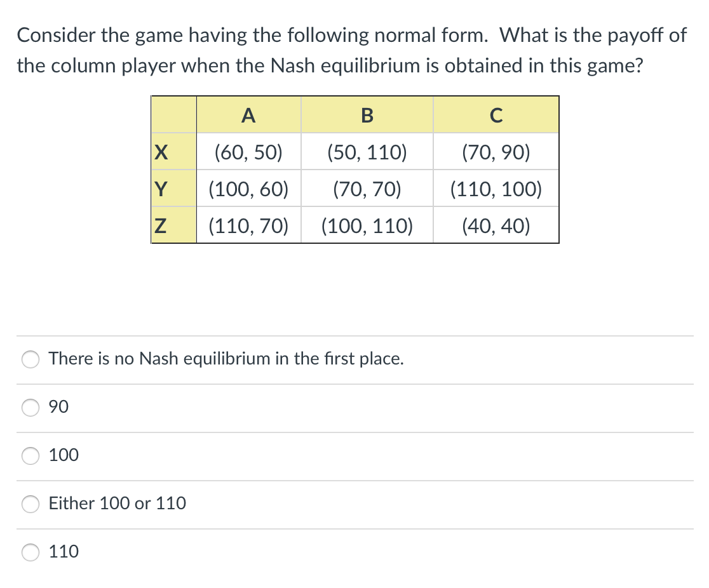Click the "Either 100 or 110" answer text
The height and width of the screenshot is (588, 709).
117,504
